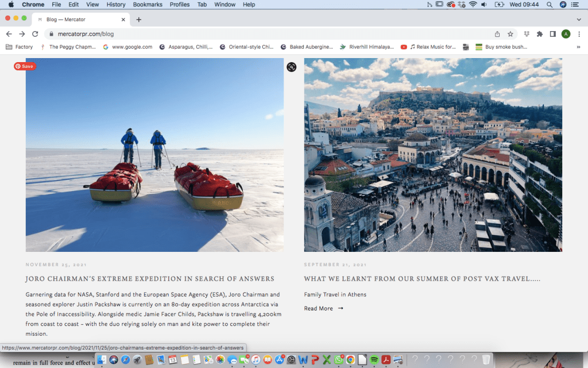Open the Joro Chairman's Extreme Expedition article title
Image resolution: width=588 pixels, height=368 pixels.
coord(150,279)
